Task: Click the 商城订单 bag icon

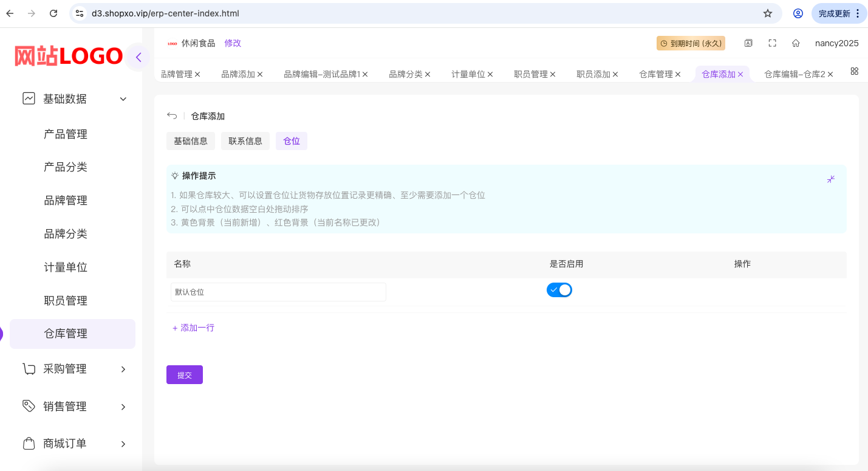Action: pos(29,444)
